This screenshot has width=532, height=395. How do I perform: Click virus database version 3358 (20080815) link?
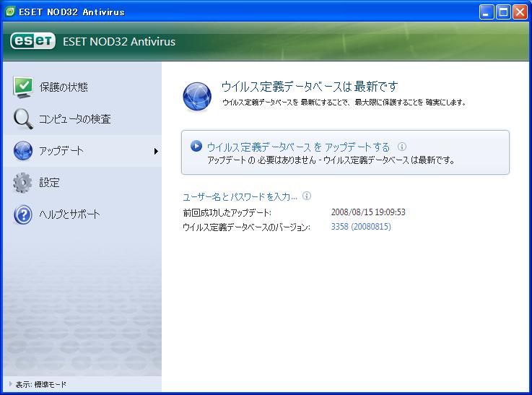pyautogui.click(x=361, y=226)
